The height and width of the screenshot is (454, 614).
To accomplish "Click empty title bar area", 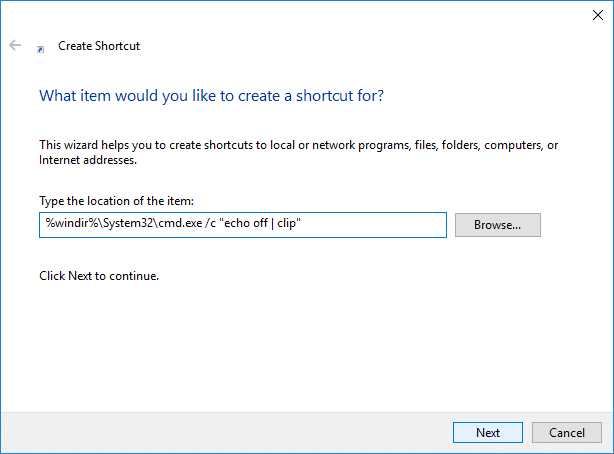I will point(300,14).
